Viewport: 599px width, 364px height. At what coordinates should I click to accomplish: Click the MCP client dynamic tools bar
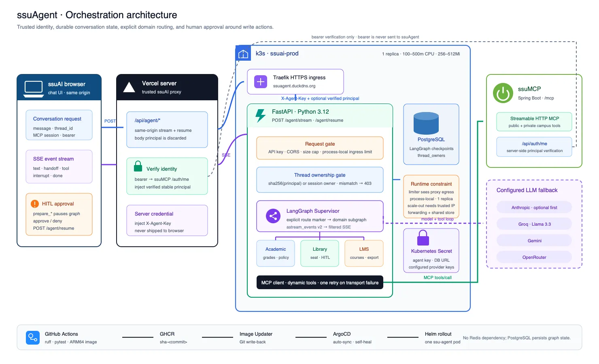[x=320, y=283]
